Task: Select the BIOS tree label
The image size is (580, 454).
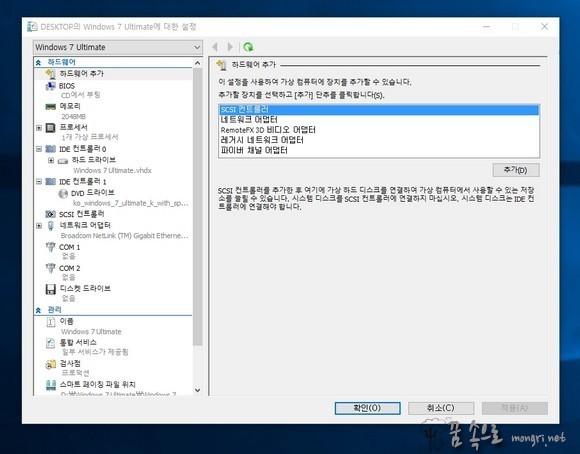Action: tap(67, 86)
